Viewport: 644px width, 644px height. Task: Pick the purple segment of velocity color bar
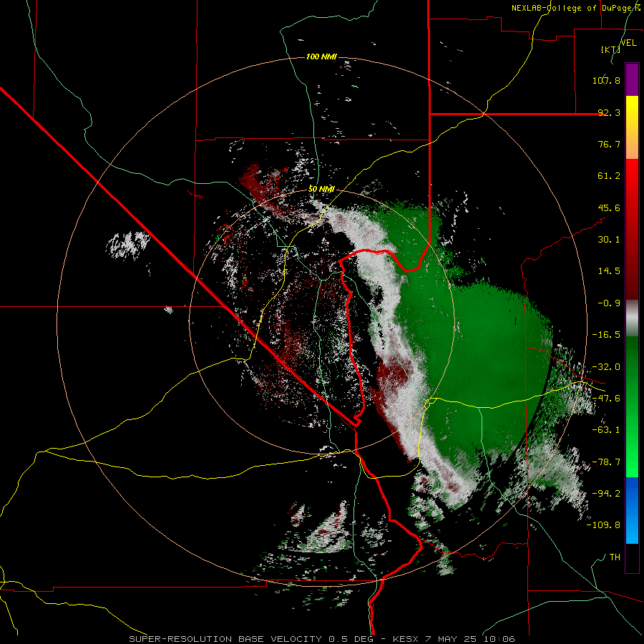tap(632, 79)
